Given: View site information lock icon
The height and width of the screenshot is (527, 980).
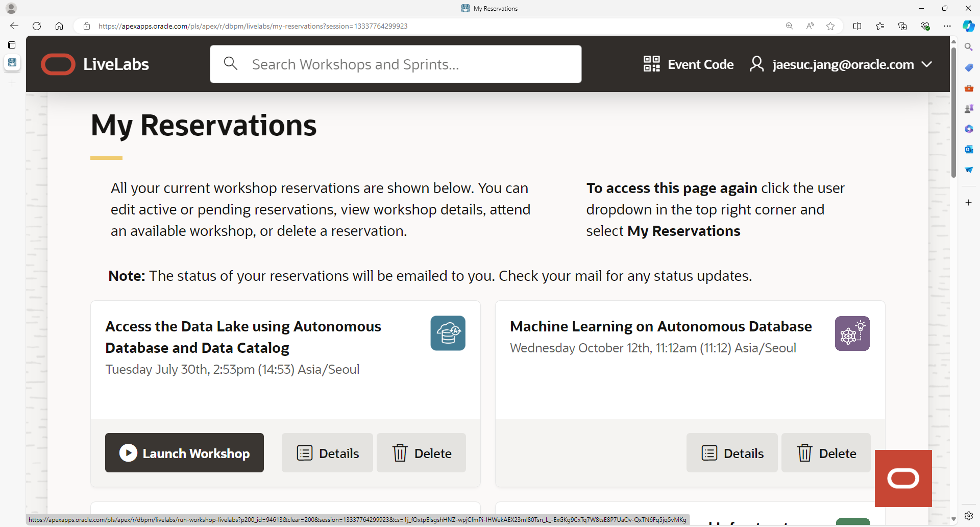Looking at the screenshot, I should tap(87, 26).
